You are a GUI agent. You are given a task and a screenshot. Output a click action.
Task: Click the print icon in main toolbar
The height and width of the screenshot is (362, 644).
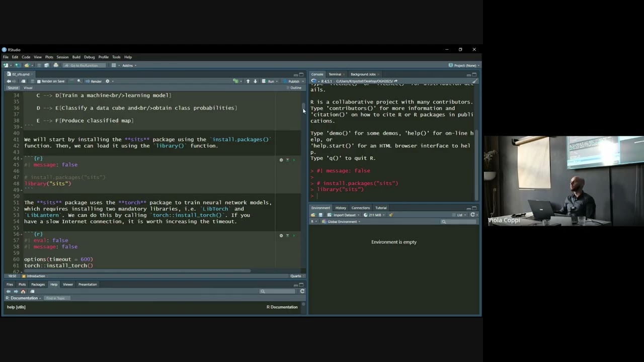pos(55,65)
